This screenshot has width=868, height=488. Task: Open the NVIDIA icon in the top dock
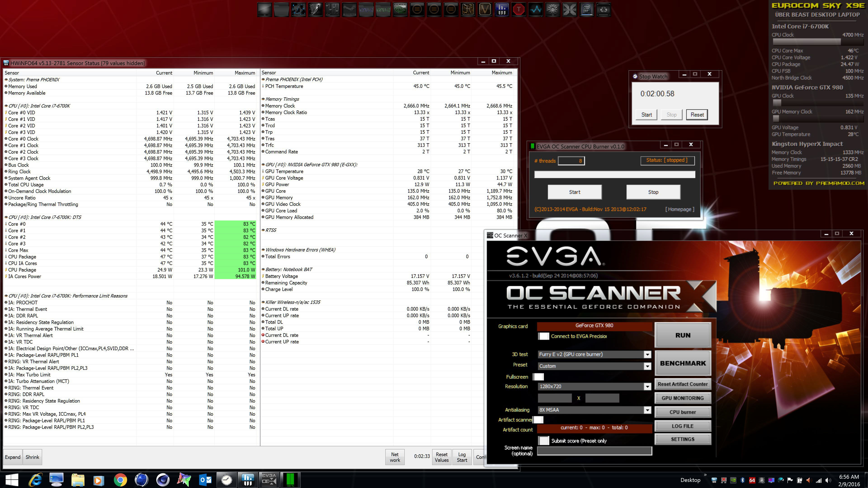coord(400,10)
